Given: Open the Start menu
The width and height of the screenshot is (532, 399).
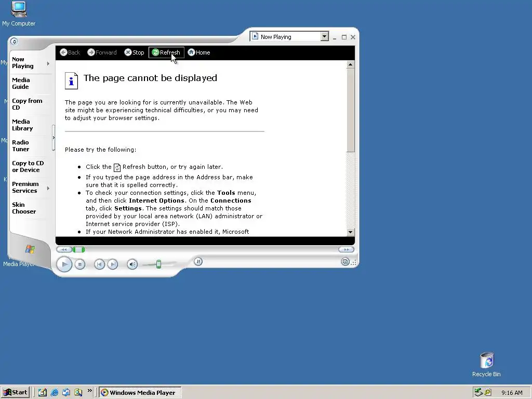Looking at the screenshot, I should tap(15, 393).
